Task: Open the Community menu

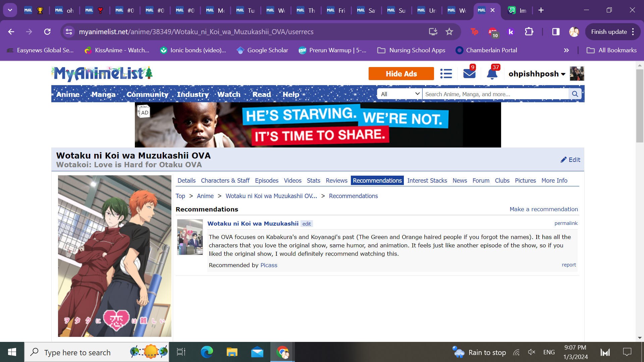Action: tap(147, 95)
